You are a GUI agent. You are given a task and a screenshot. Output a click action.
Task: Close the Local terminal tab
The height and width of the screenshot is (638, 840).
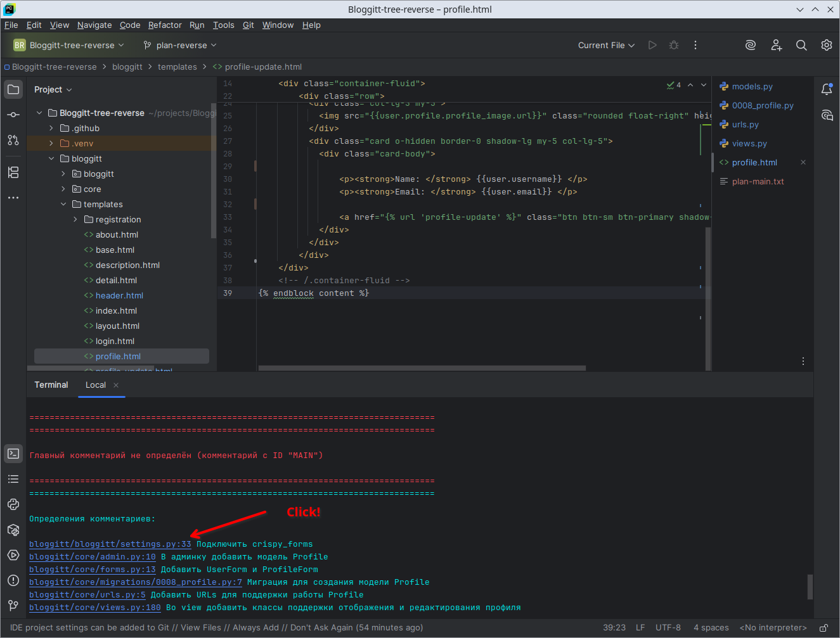(116, 385)
